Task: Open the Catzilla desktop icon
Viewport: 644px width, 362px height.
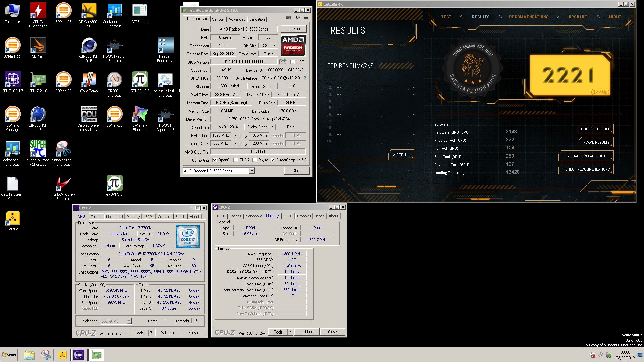Action: 12,220
